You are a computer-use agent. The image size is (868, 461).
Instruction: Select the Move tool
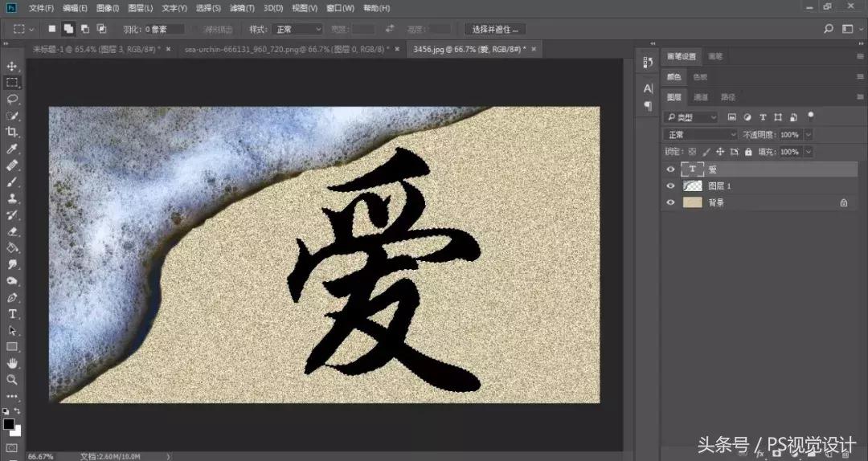pos(12,67)
